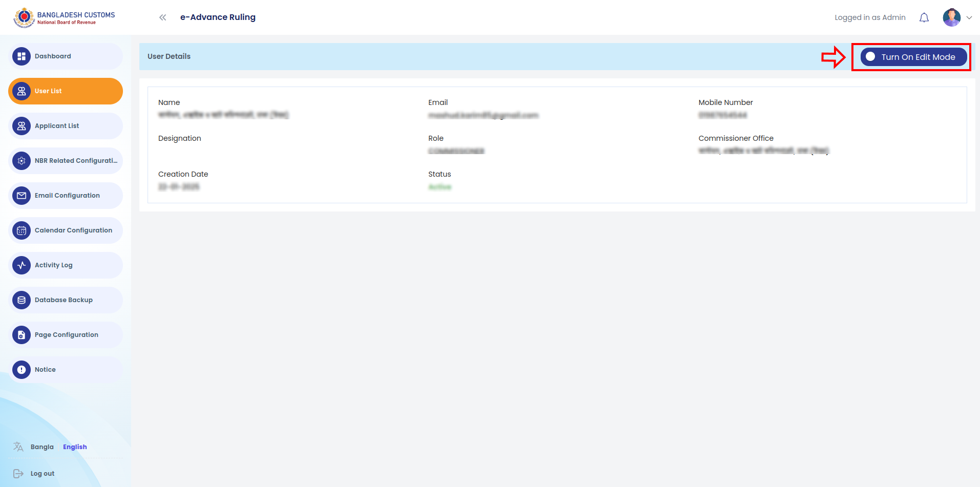
Task: Click 'Logged in as Admin' text
Action: (870, 17)
